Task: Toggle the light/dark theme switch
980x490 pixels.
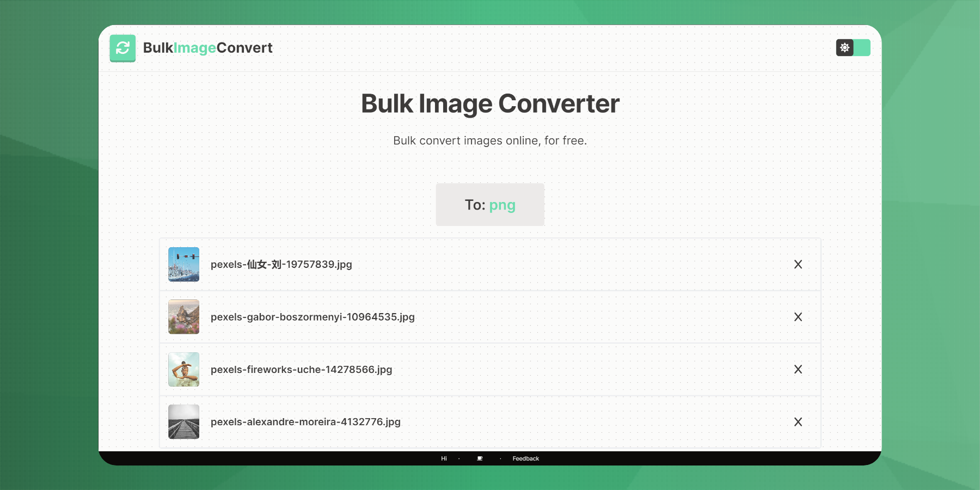Action: pos(853,48)
